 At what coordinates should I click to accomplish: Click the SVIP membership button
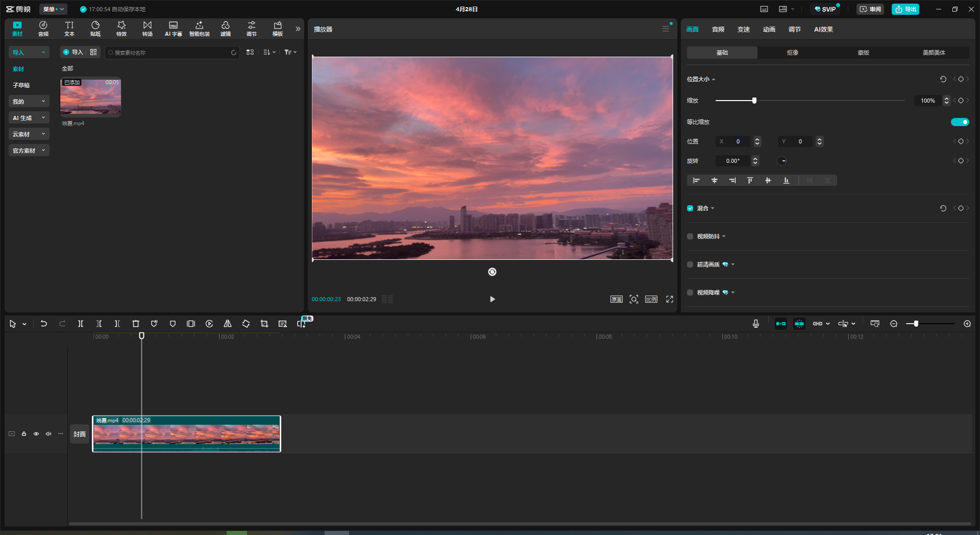(x=825, y=9)
